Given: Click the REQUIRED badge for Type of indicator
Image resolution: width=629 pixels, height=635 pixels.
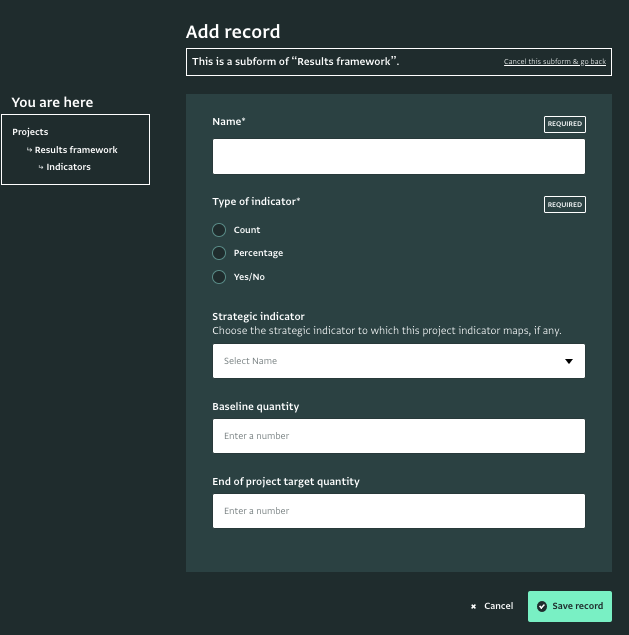Looking at the screenshot, I should point(565,205).
